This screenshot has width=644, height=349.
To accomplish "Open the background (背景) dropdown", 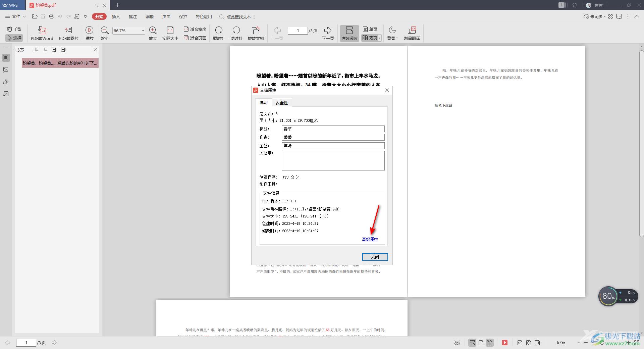I will 392,34.
